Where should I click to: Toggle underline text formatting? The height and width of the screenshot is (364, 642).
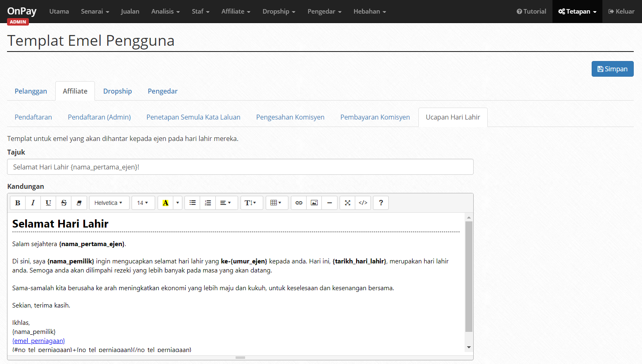pos(48,203)
